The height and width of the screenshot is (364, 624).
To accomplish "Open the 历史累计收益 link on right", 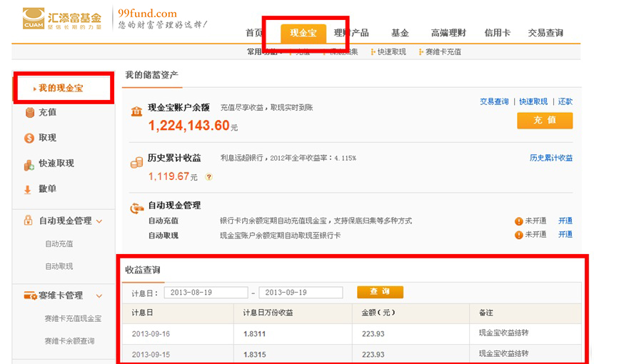I will [550, 158].
